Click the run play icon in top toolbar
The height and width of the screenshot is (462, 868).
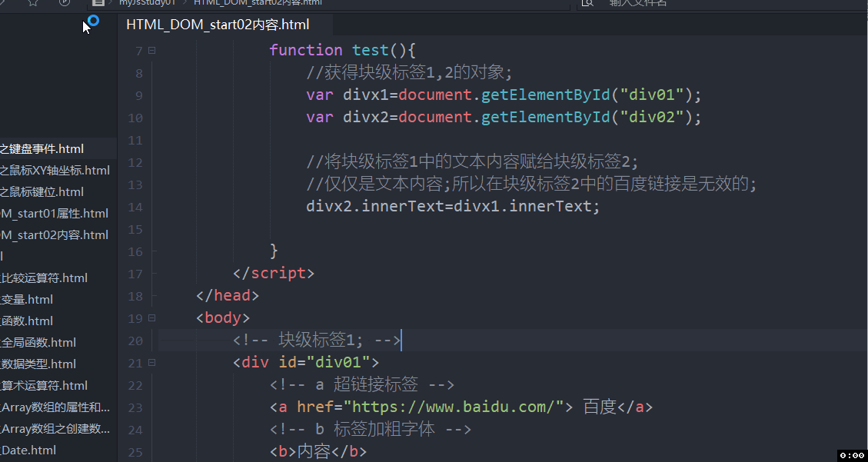tap(65, 2)
